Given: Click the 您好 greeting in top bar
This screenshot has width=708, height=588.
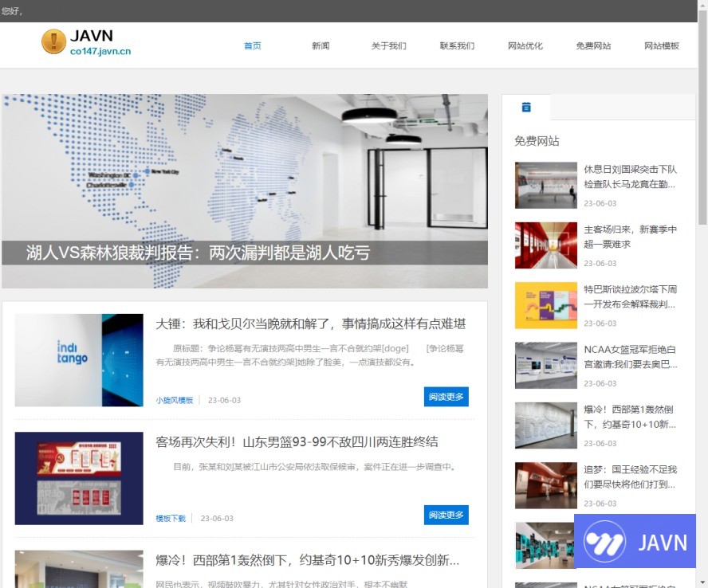Looking at the screenshot, I should point(11,11).
